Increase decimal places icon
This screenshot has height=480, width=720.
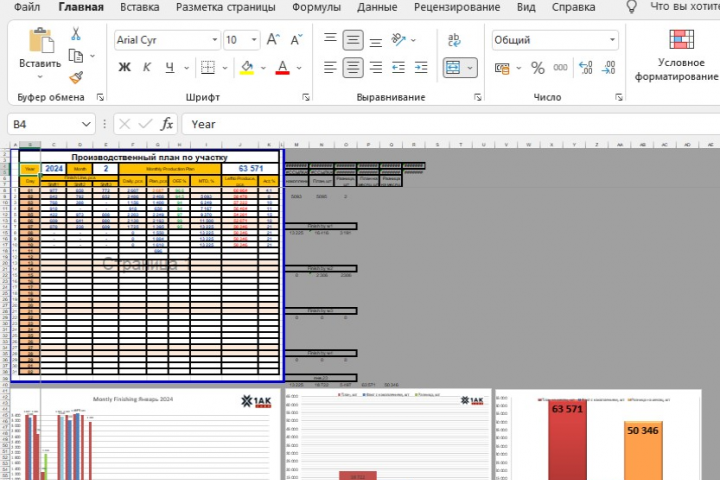(x=585, y=68)
